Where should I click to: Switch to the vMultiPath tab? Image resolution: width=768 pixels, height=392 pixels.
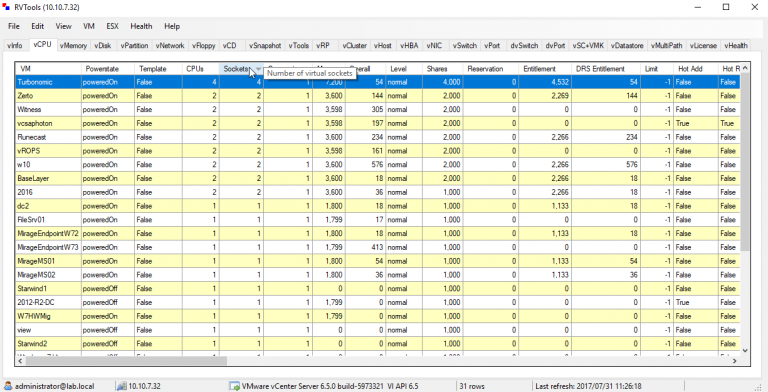667,46
